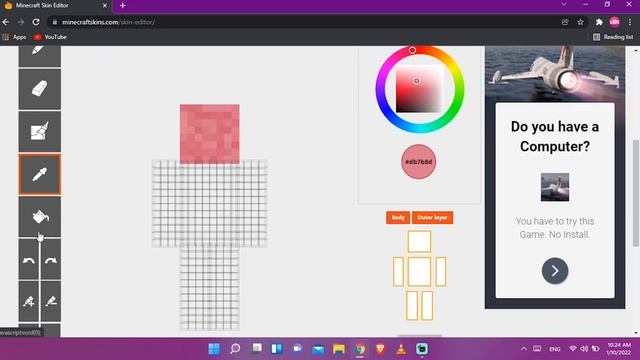Open a new tab with the plus button
Screen dimensions: 640x360
122,6
